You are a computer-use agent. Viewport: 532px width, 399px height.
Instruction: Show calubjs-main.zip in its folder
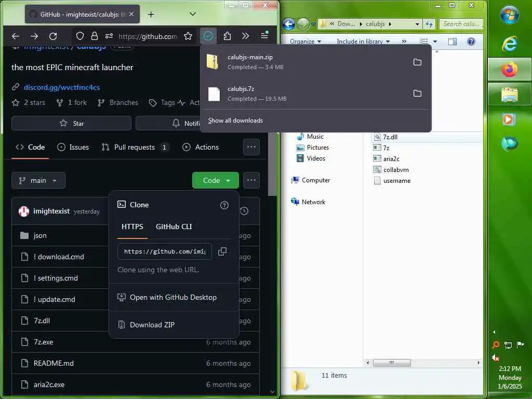coord(417,62)
